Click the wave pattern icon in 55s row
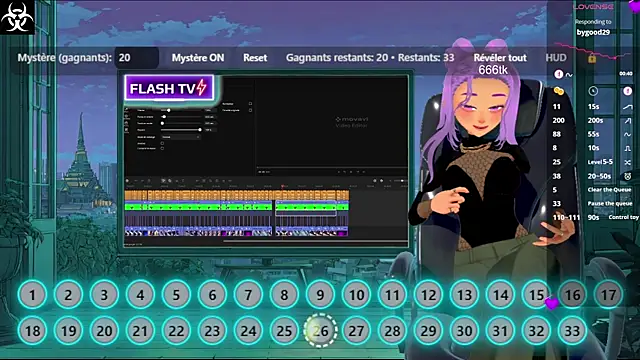 pyautogui.click(x=627, y=134)
